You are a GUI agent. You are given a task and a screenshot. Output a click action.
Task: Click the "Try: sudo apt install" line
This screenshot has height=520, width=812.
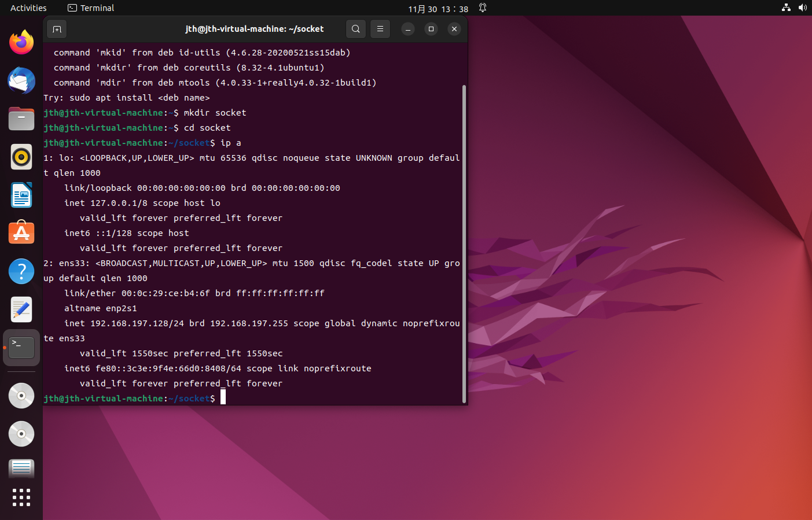point(127,98)
